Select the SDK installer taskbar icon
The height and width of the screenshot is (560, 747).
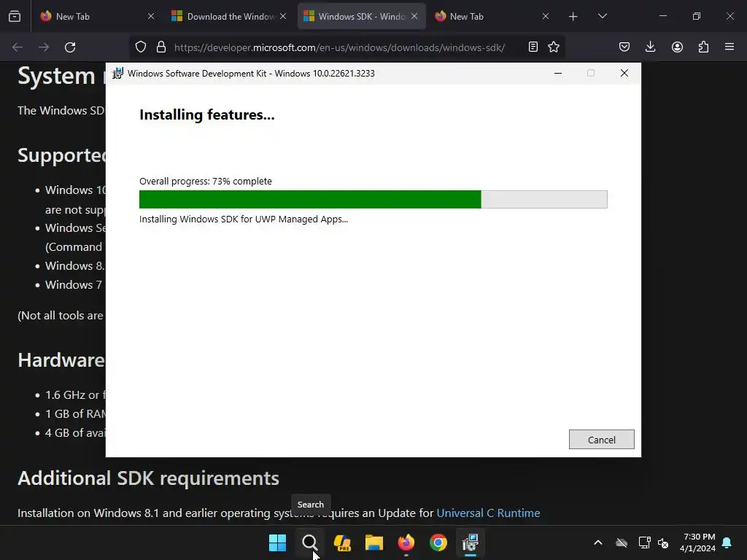click(x=471, y=542)
